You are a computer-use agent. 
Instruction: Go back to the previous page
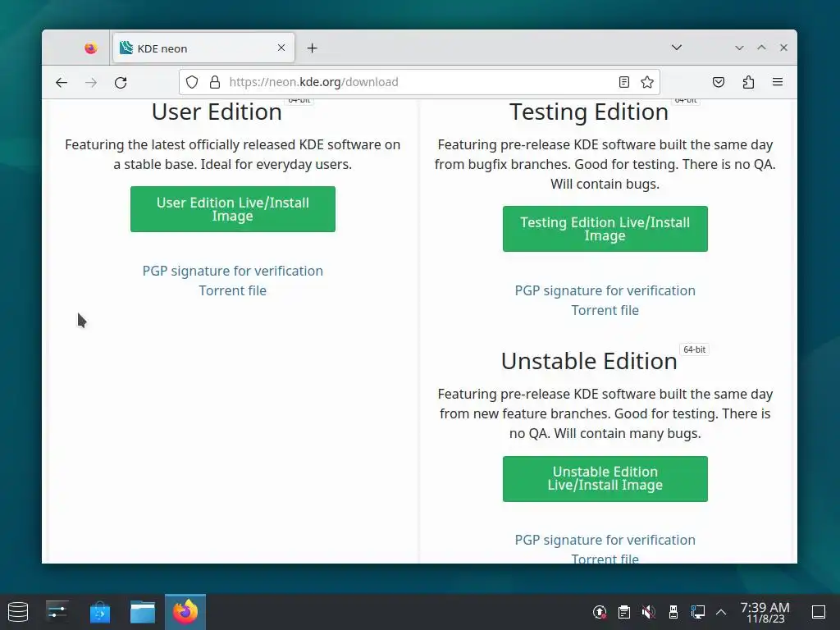click(x=62, y=83)
